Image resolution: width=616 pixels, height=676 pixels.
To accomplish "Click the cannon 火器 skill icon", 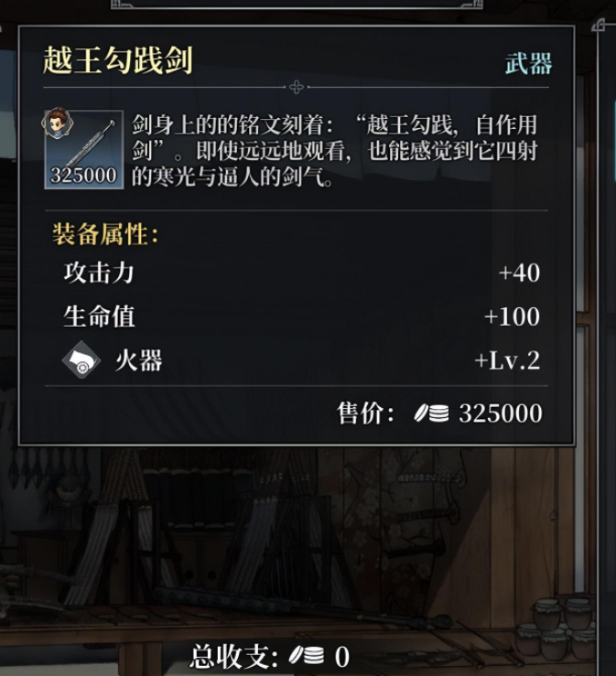I will tap(81, 360).
